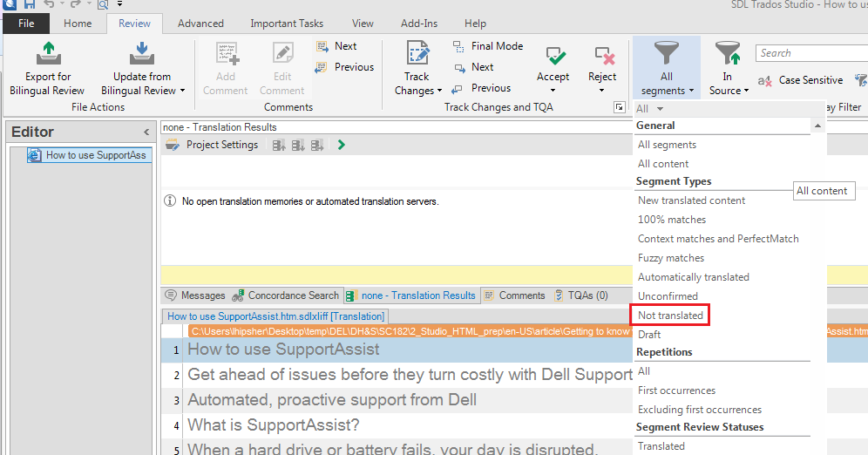Click the Undo icon in quick access toolbar
Screen dimensions: 868x455
[49, 4]
